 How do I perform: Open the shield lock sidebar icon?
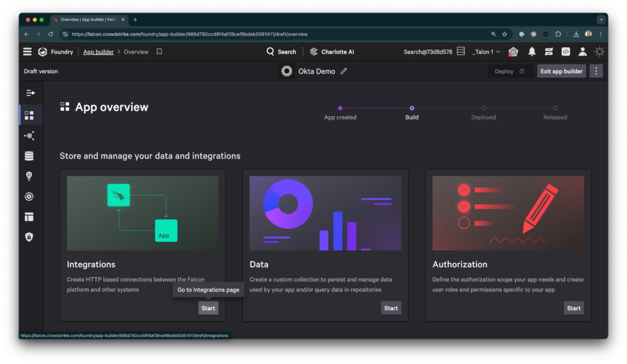(x=29, y=237)
